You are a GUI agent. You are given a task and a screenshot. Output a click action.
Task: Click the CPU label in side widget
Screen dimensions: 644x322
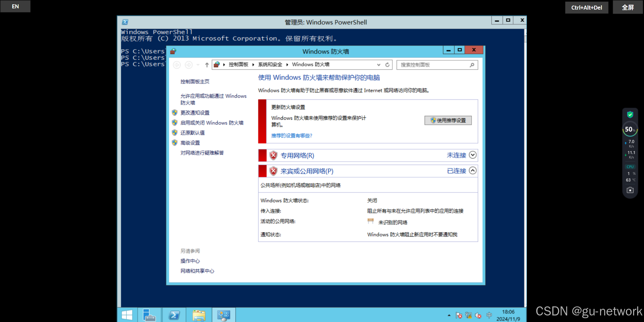(x=630, y=167)
